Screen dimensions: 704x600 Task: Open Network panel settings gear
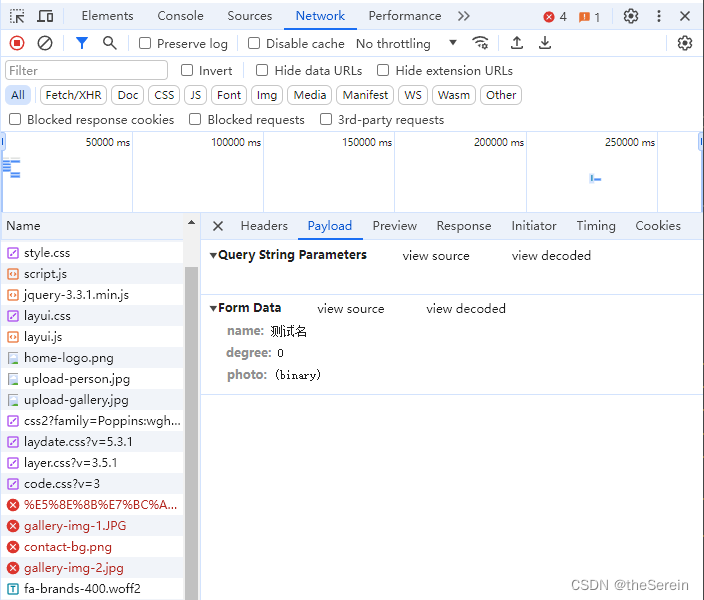click(x=685, y=44)
